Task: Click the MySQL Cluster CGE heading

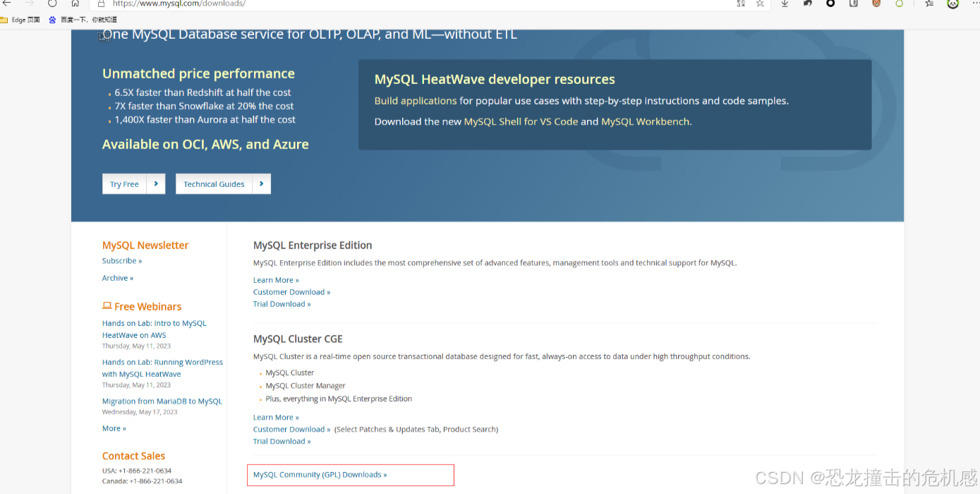Action: pos(298,339)
